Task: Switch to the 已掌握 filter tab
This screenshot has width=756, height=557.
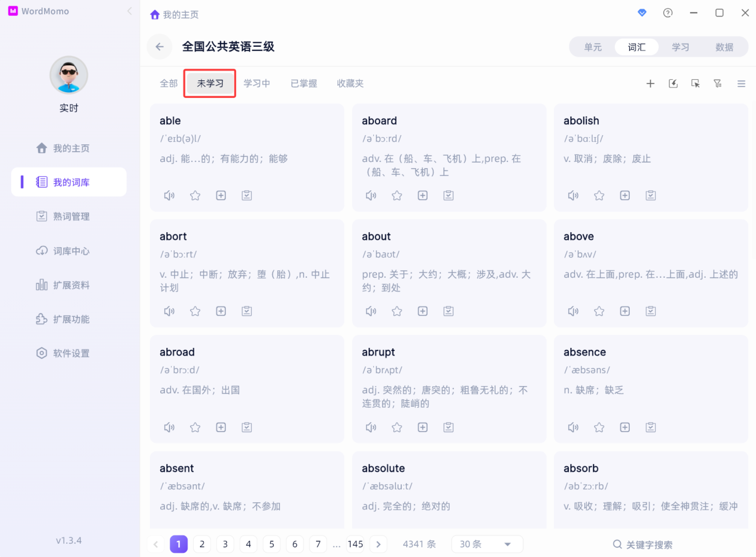Action: tap(304, 83)
